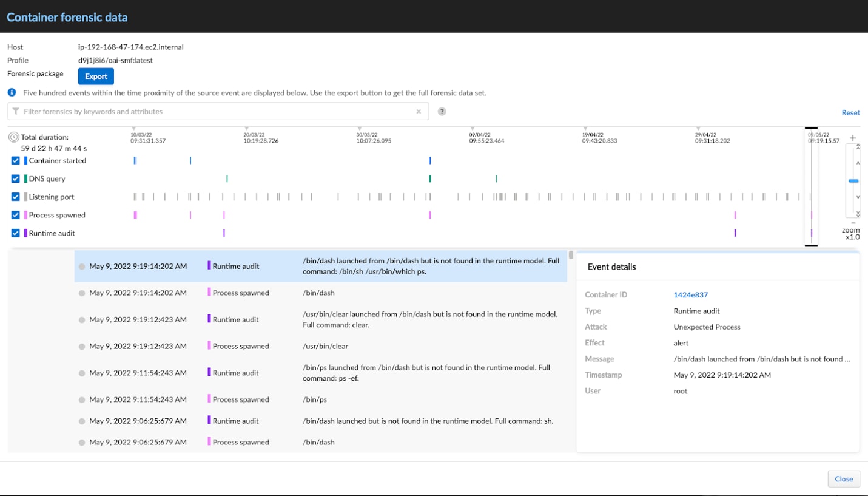Image resolution: width=868 pixels, height=496 pixels.
Task: Select the 9:06:25:679 AM Process spawned row
Action: 320,442
